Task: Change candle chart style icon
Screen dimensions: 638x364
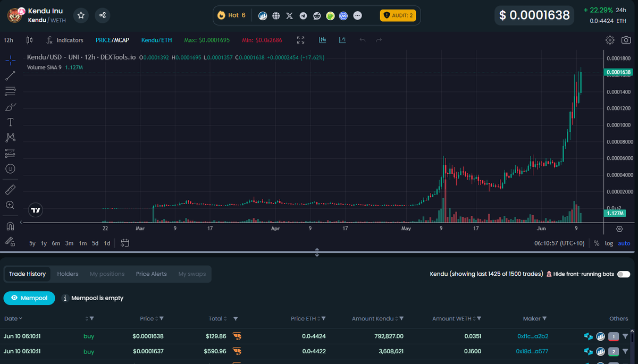Action: pos(29,40)
